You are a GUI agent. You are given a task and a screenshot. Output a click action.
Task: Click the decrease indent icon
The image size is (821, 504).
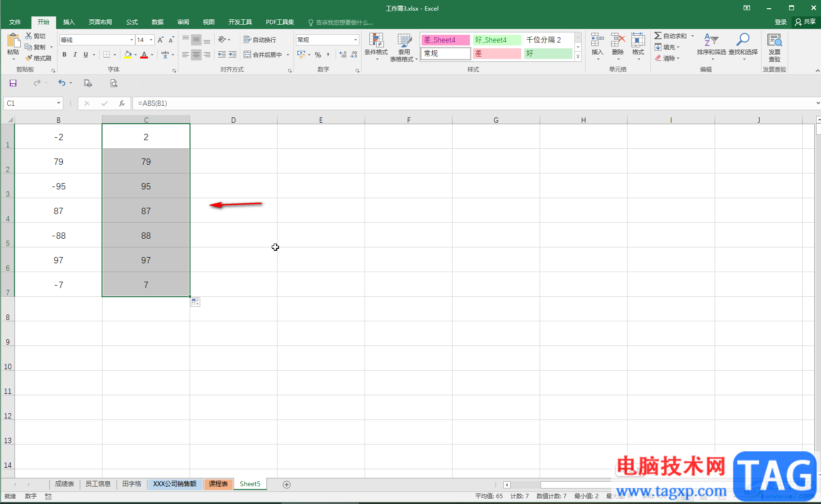point(222,55)
